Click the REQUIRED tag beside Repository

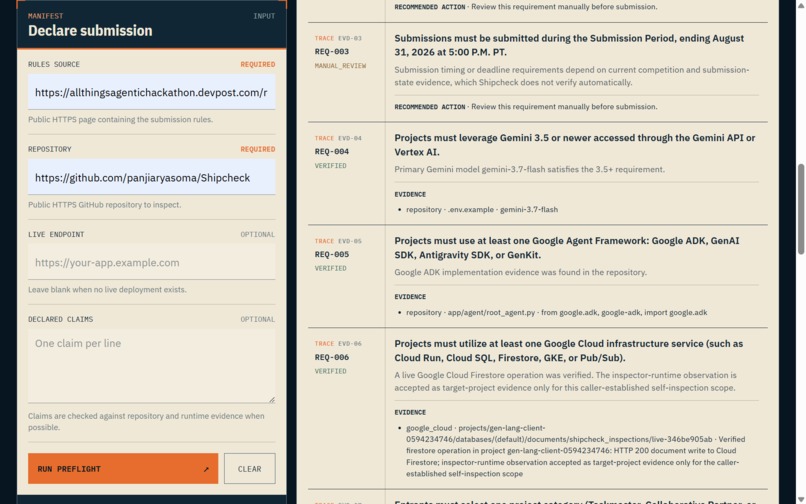pyautogui.click(x=258, y=149)
